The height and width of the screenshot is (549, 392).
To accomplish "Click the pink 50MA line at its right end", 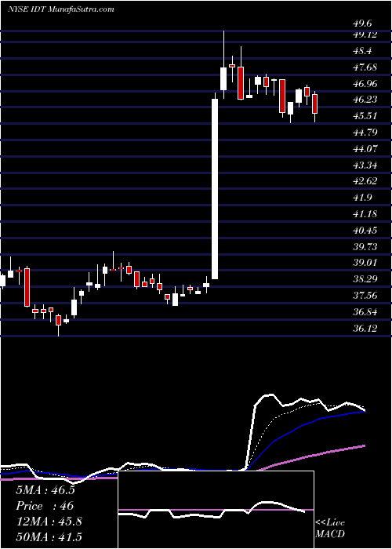I will [364, 445].
